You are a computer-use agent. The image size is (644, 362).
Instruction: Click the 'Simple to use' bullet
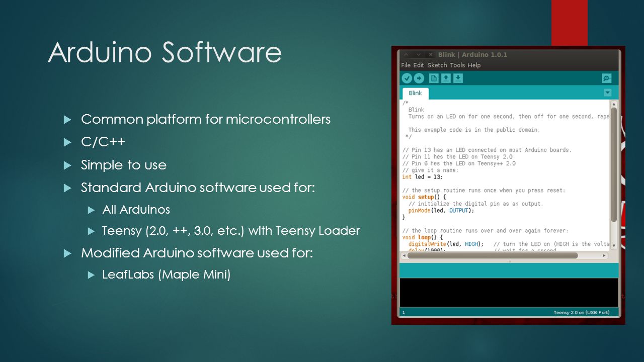click(124, 165)
